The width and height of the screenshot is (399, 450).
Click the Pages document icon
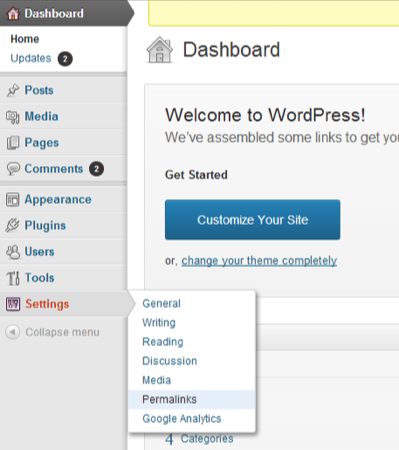tap(13, 143)
